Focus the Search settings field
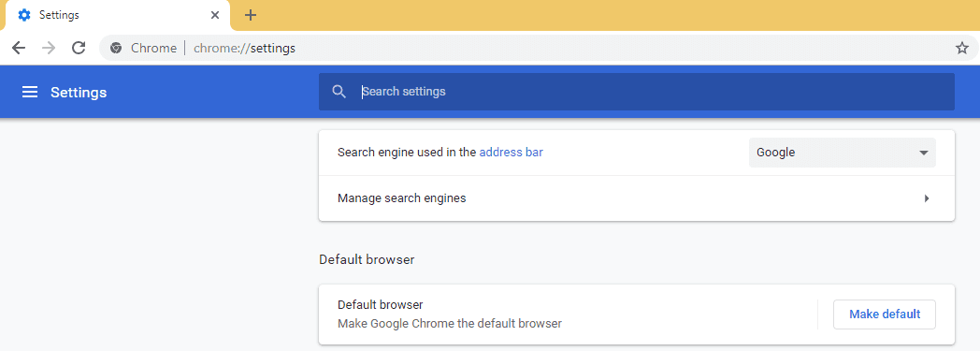This screenshot has height=351, width=980. 636,92
